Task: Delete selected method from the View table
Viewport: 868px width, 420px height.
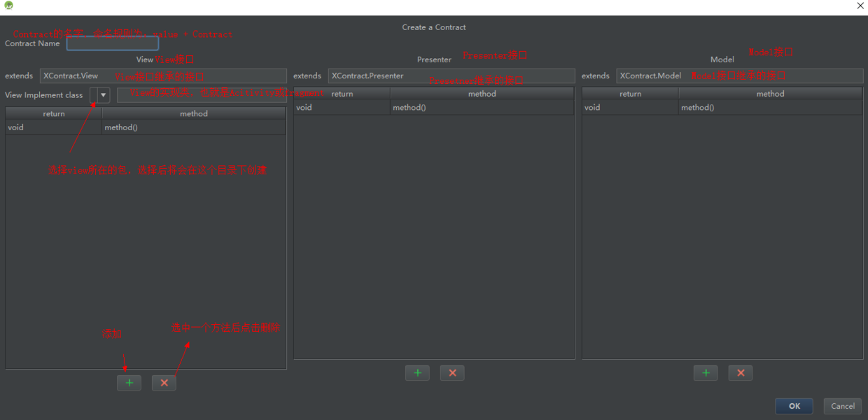Action: click(x=164, y=383)
